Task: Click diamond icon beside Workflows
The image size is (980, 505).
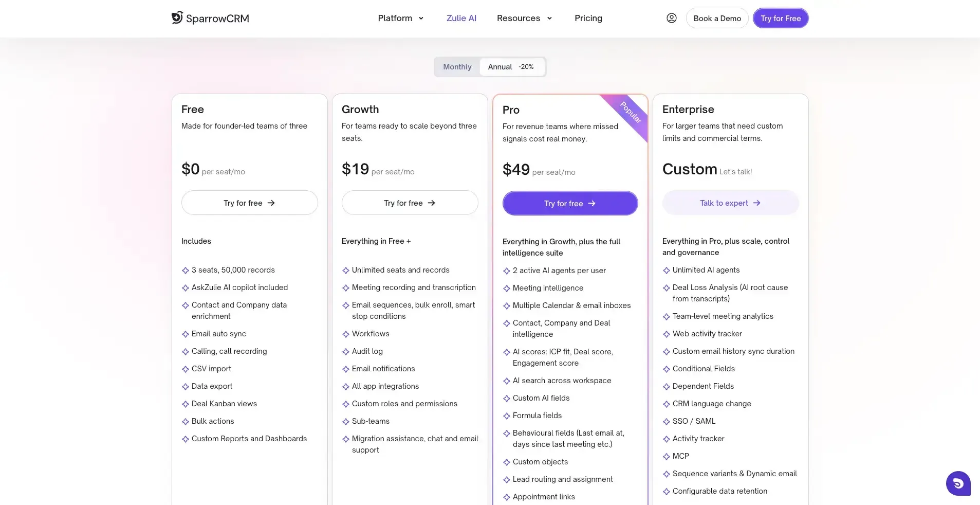Action: point(346,334)
